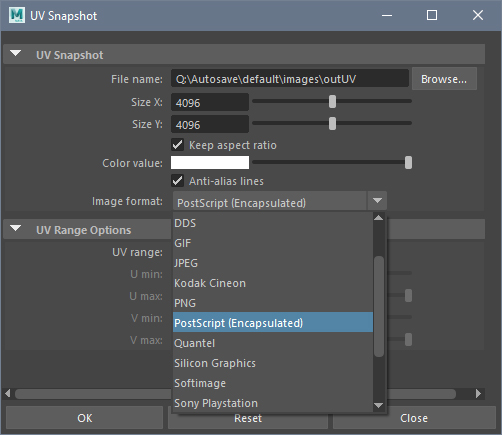
Task: Close the window with the X icon
Action: 478,15
